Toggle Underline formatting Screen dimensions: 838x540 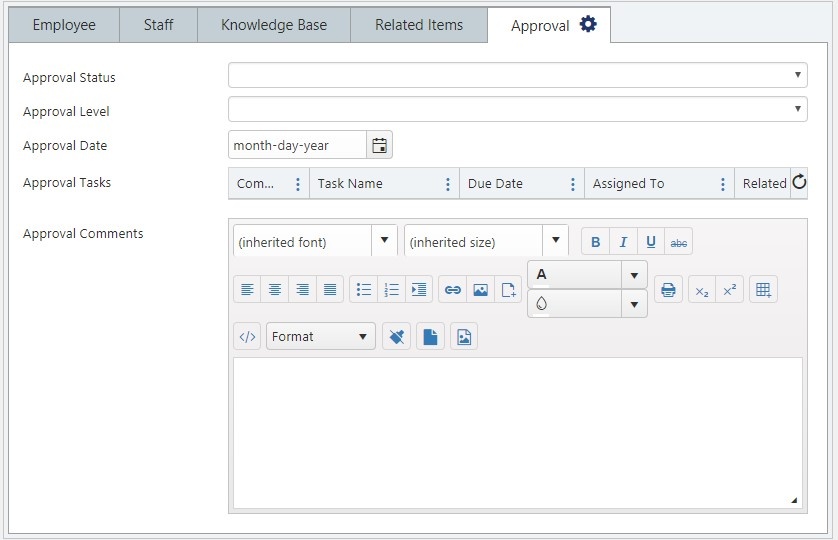tap(651, 242)
